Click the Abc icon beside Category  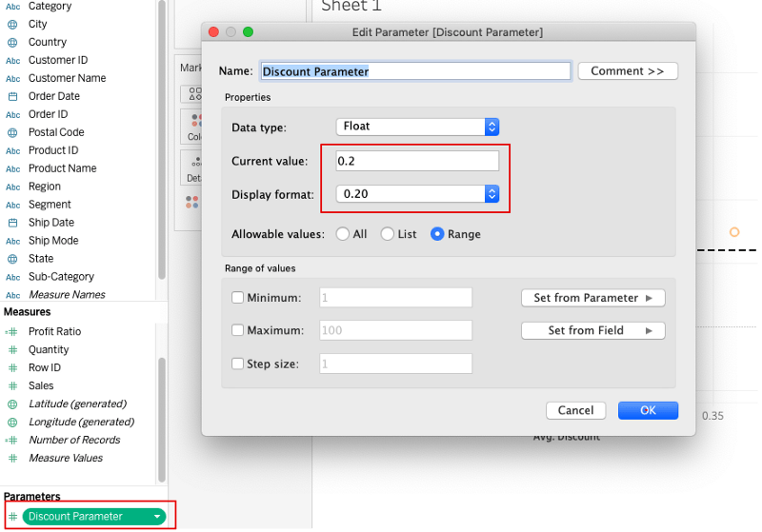(x=13, y=7)
